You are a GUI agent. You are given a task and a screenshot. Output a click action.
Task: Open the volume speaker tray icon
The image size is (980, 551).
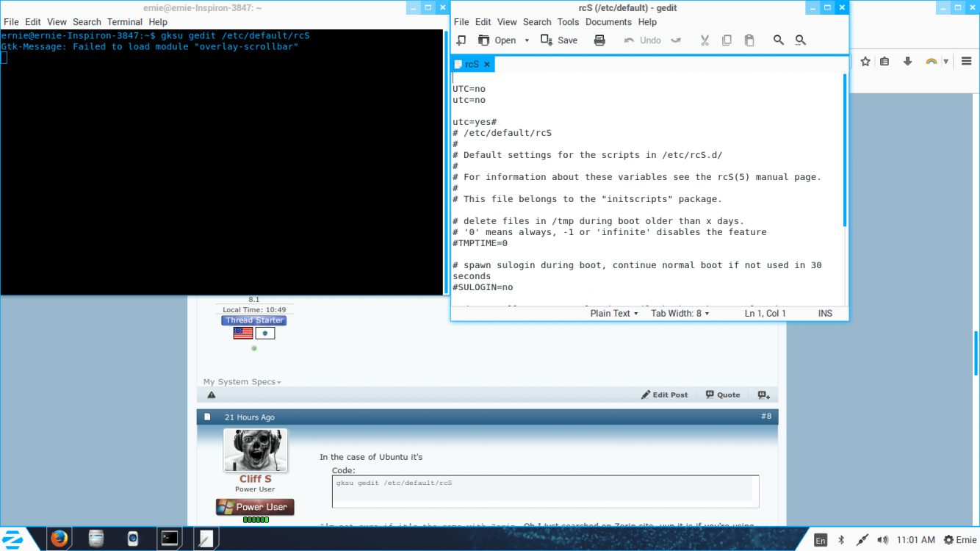coord(882,540)
